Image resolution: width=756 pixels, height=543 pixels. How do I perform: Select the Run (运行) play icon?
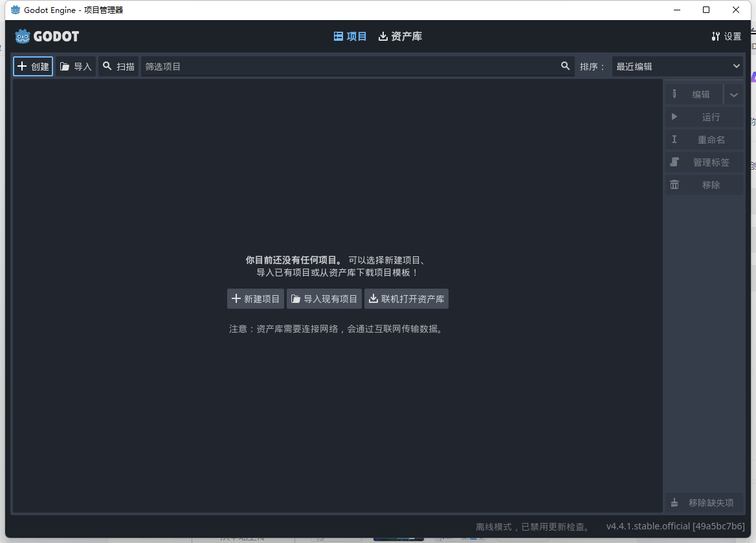pos(674,116)
